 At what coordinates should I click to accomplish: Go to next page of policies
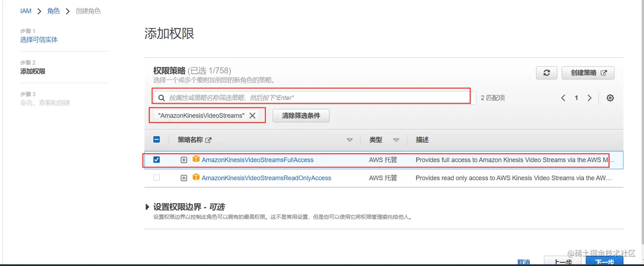coord(589,98)
